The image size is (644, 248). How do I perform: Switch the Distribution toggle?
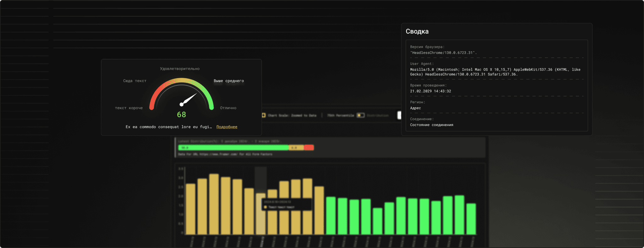pos(360,116)
